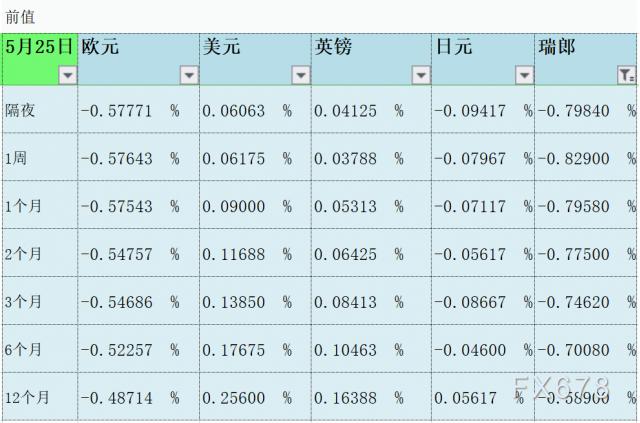Click the cell with value 0.17675
Viewport: 640px width, 423px height.
pyautogui.click(x=255, y=349)
